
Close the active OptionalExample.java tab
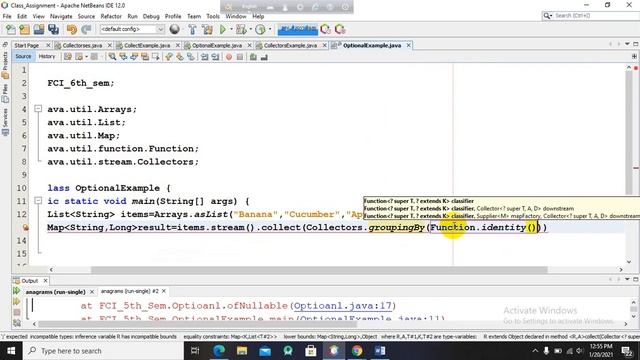click(409, 45)
